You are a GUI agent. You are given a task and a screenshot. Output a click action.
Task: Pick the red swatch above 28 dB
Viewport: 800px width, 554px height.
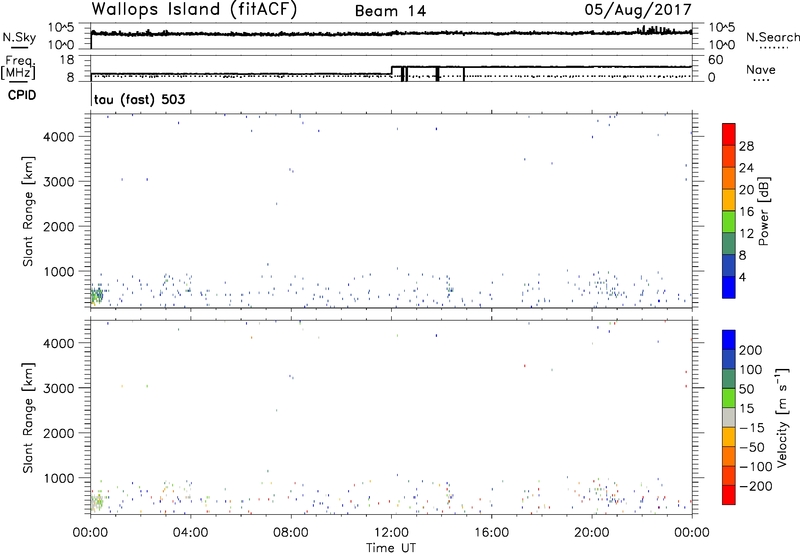point(729,134)
